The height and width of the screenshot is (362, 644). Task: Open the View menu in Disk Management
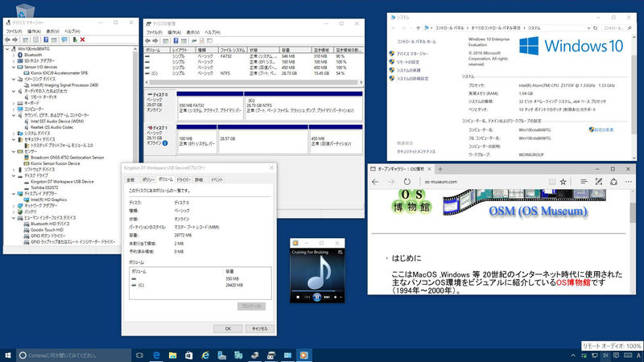coord(192,32)
